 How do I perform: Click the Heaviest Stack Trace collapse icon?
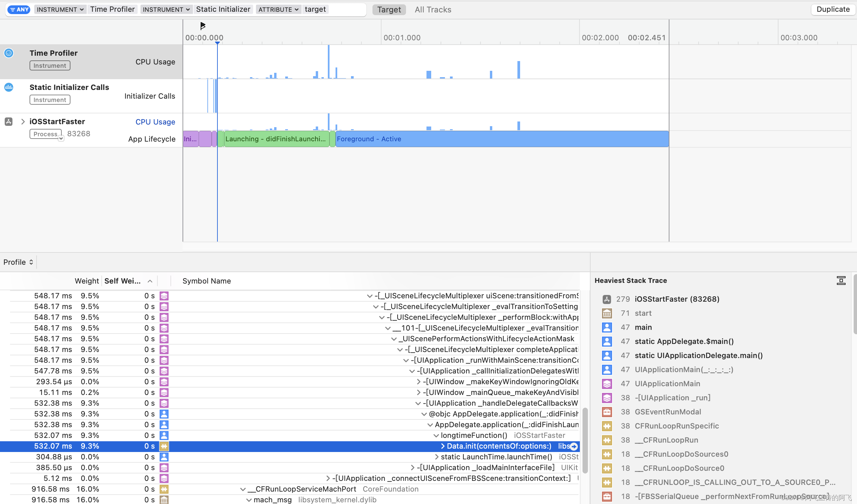pyautogui.click(x=841, y=281)
